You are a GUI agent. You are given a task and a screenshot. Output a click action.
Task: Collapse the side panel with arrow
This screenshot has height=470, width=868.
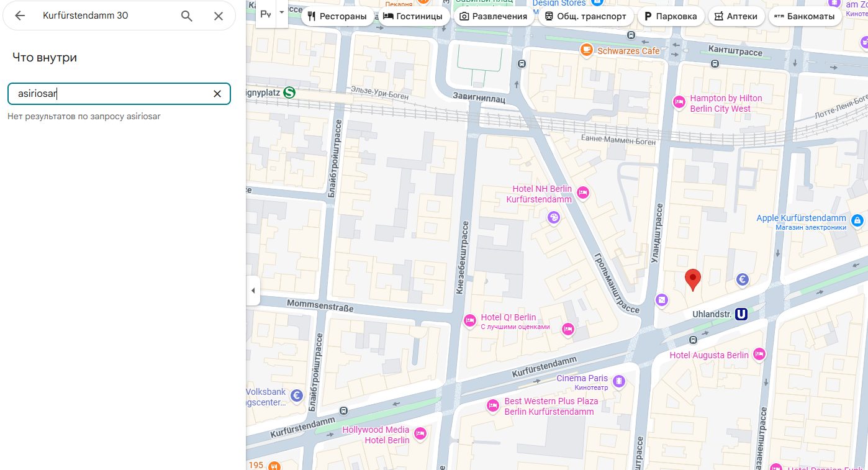tap(253, 291)
